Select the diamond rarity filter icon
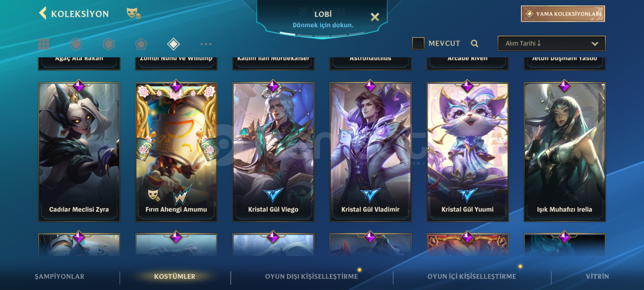This screenshot has width=644, height=290. coord(173,44)
